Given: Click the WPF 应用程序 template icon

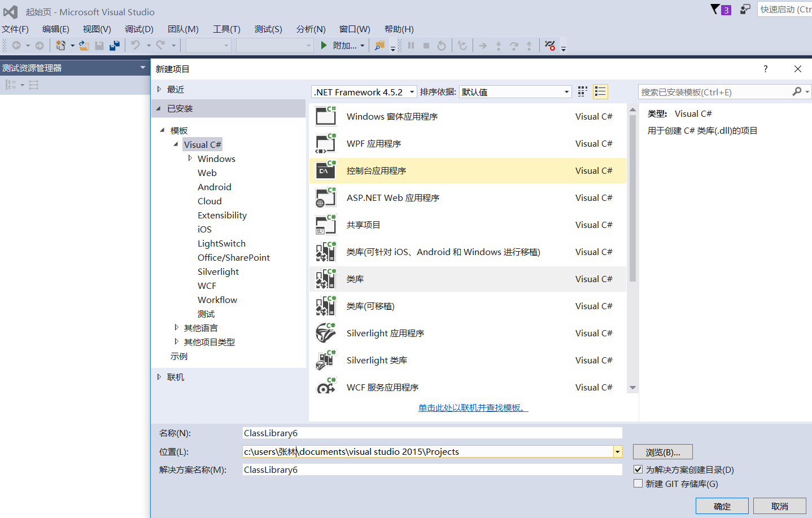Looking at the screenshot, I should pyautogui.click(x=326, y=144).
